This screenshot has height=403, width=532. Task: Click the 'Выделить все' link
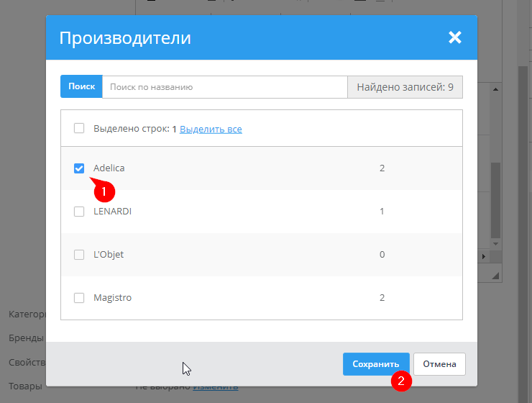tap(211, 129)
